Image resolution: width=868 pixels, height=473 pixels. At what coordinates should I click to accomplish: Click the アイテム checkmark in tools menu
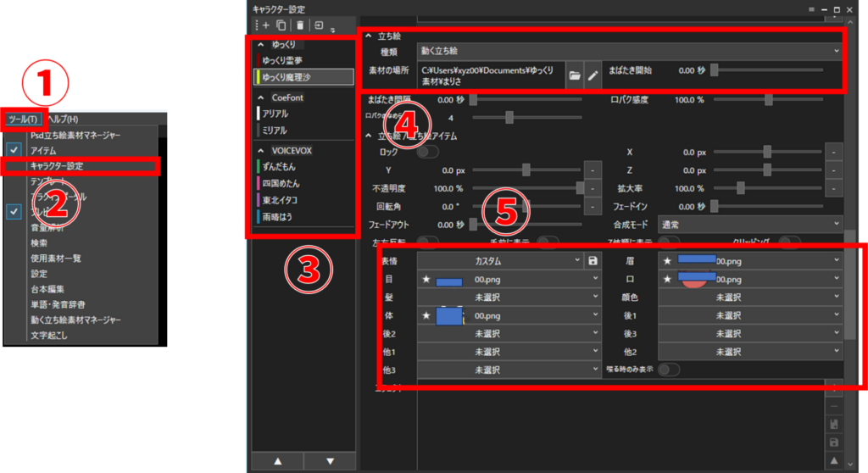coord(14,150)
